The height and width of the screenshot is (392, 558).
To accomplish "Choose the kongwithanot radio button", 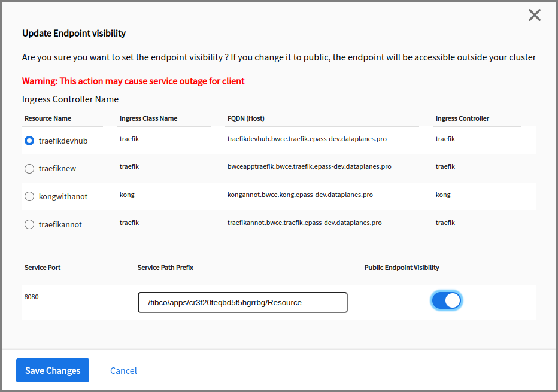I will [x=29, y=196].
